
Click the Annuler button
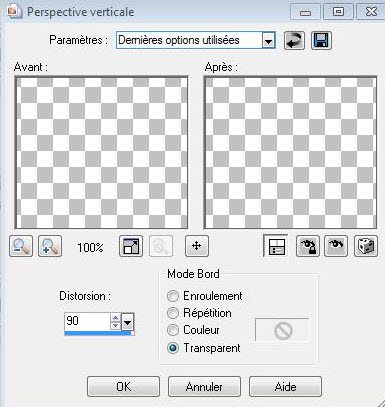click(x=204, y=387)
